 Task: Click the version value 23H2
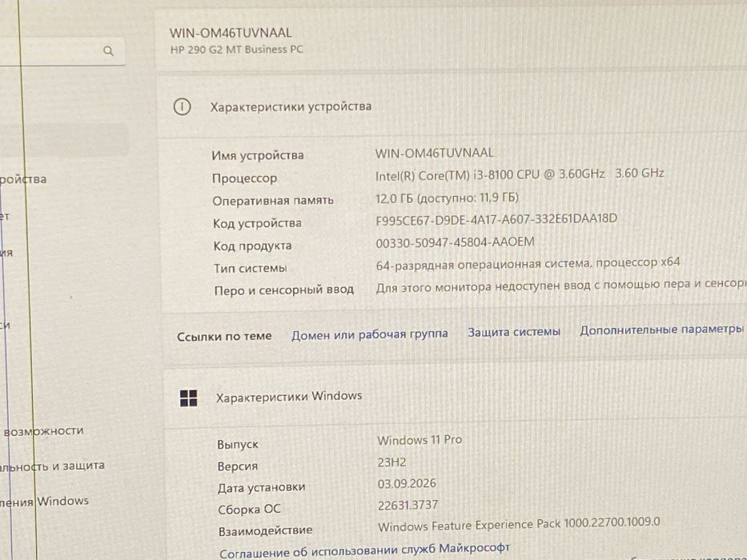click(392, 462)
